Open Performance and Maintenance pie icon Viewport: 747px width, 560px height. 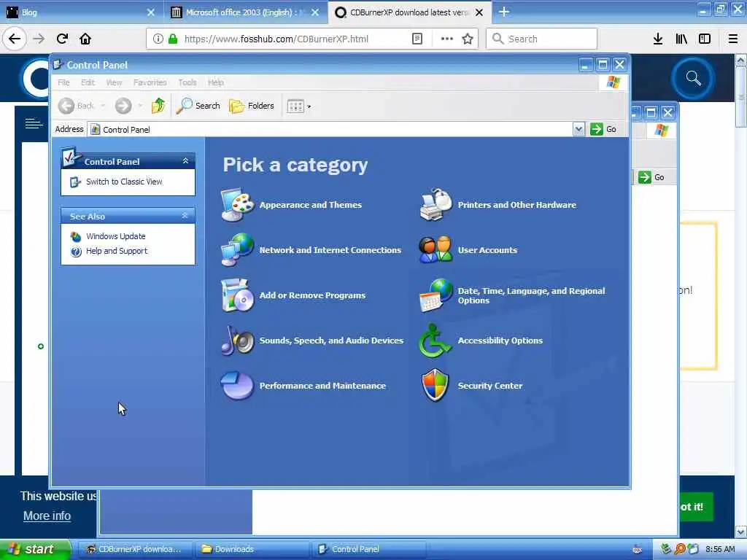[237, 385]
